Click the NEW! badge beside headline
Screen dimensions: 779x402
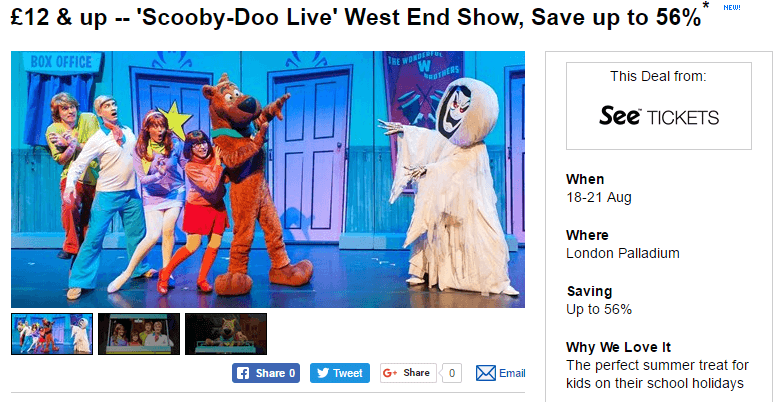click(732, 7)
